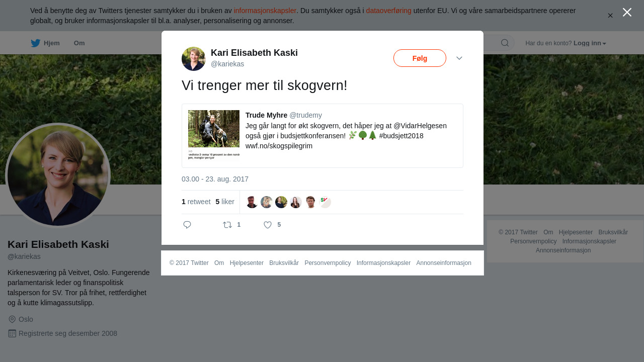Open the Logg inn dropdown
Screen dimensions: 644x362
[x=590, y=43]
